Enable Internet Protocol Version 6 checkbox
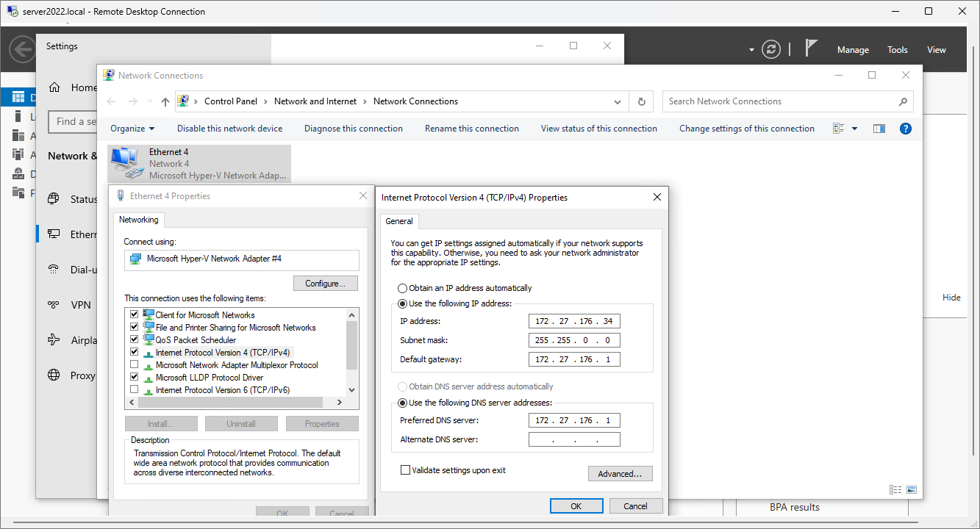This screenshot has height=529, width=980. [134, 389]
